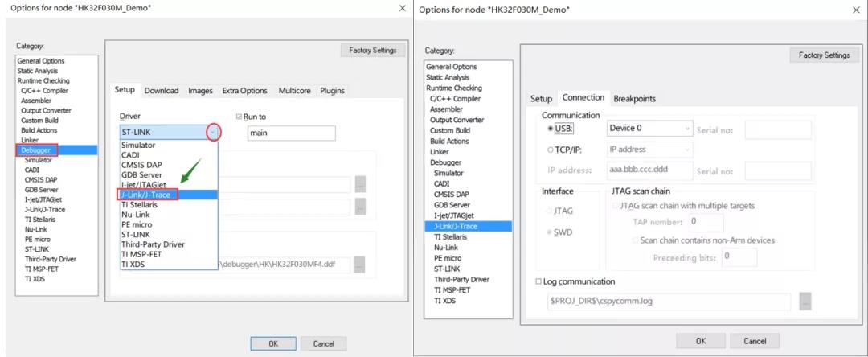Click OK in the right dialog
This screenshot has width=868, height=357.
point(701,341)
